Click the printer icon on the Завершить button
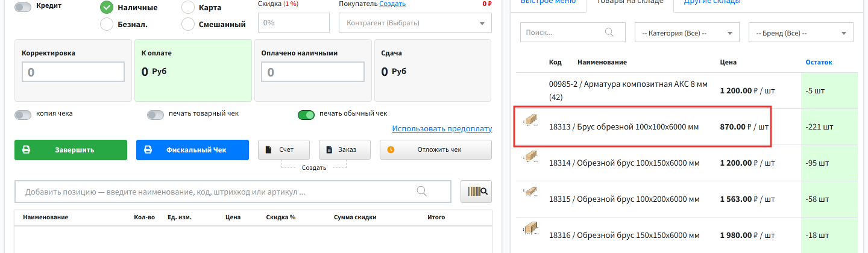 coord(27,150)
